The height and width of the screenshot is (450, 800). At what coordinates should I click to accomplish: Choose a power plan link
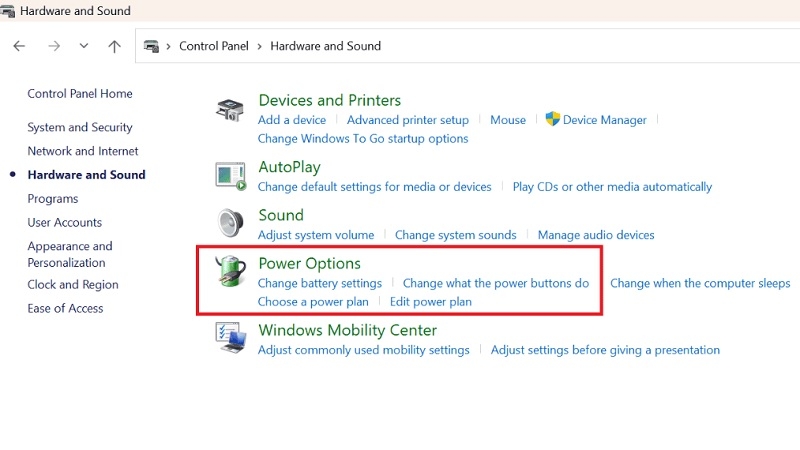coord(313,302)
